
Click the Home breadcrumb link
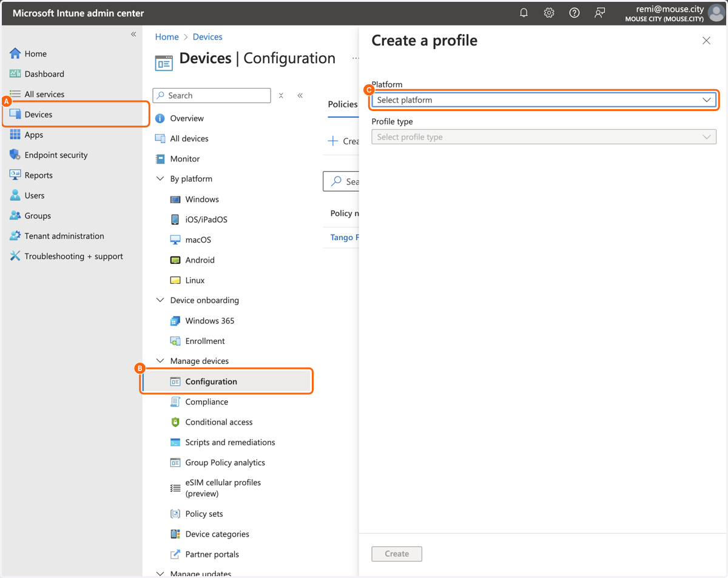(167, 37)
